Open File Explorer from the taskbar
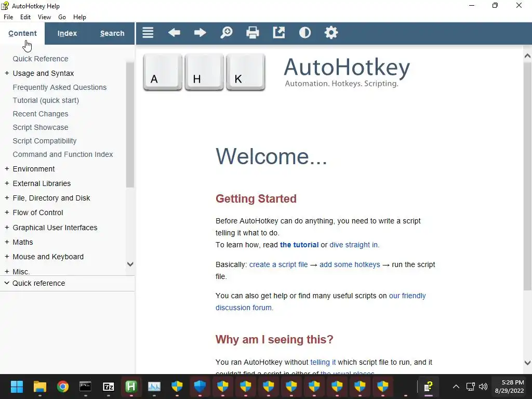Screen dimensions: 532x399 pos(39,387)
